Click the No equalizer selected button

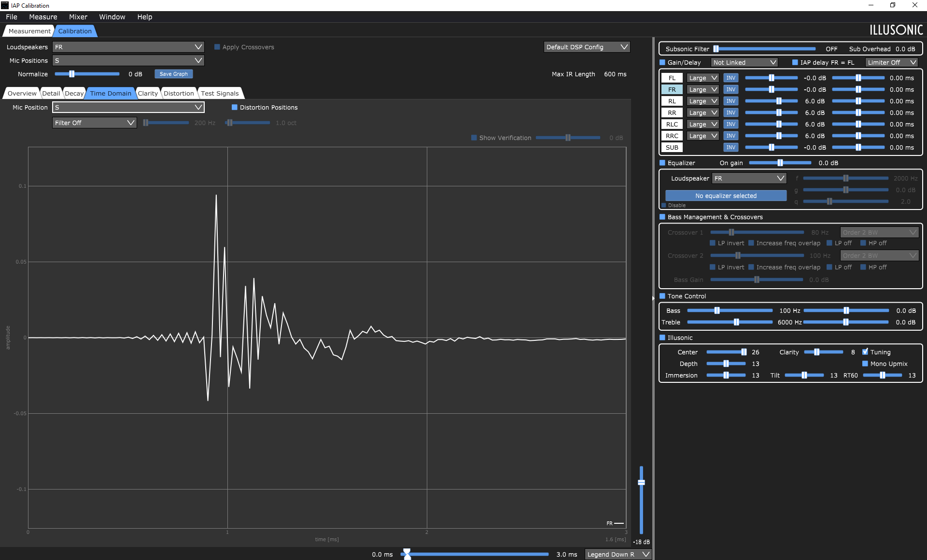pos(726,196)
